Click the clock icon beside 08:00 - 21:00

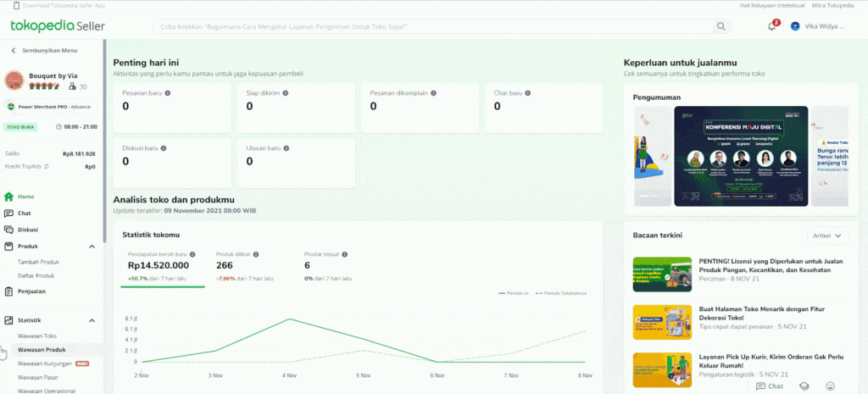pos(58,127)
